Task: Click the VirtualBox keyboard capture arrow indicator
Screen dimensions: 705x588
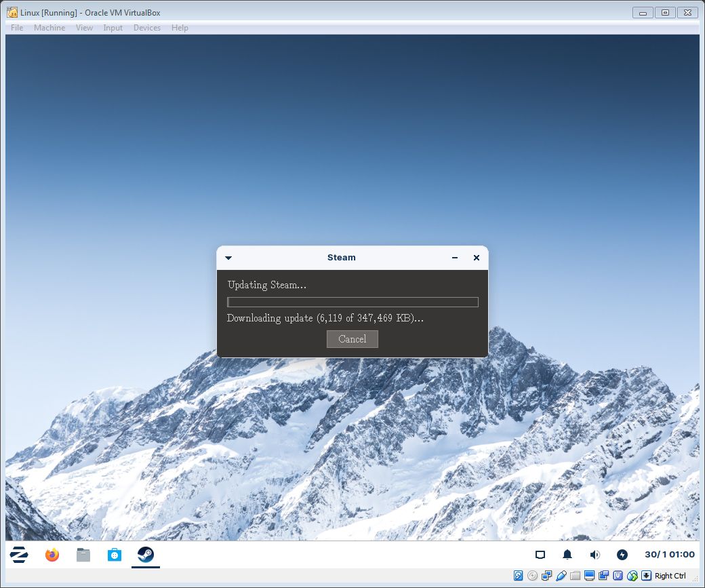Action: (x=646, y=575)
